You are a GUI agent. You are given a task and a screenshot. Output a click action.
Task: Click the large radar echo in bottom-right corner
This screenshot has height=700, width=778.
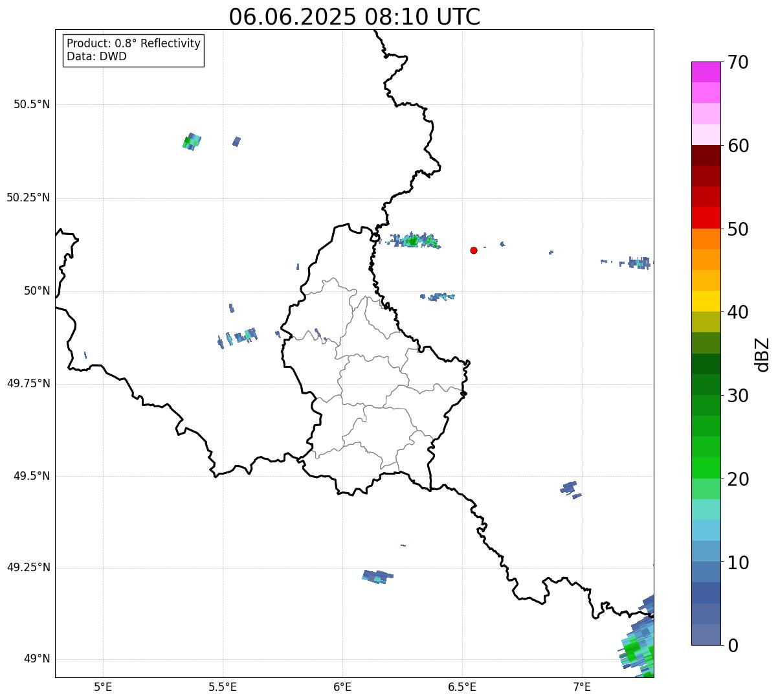pos(636,638)
